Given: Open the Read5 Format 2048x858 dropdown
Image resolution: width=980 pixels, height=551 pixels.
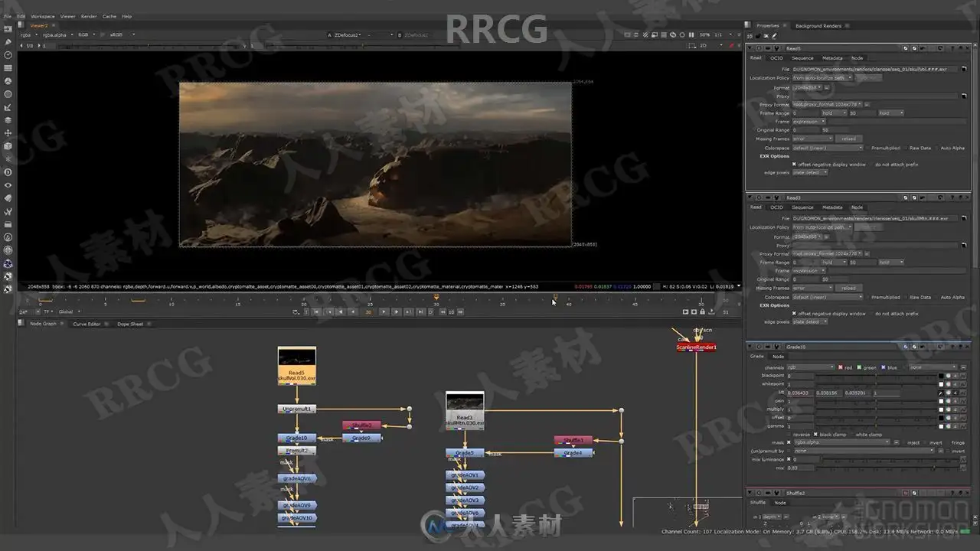Looking at the screenshot, I should pos(806,87).
